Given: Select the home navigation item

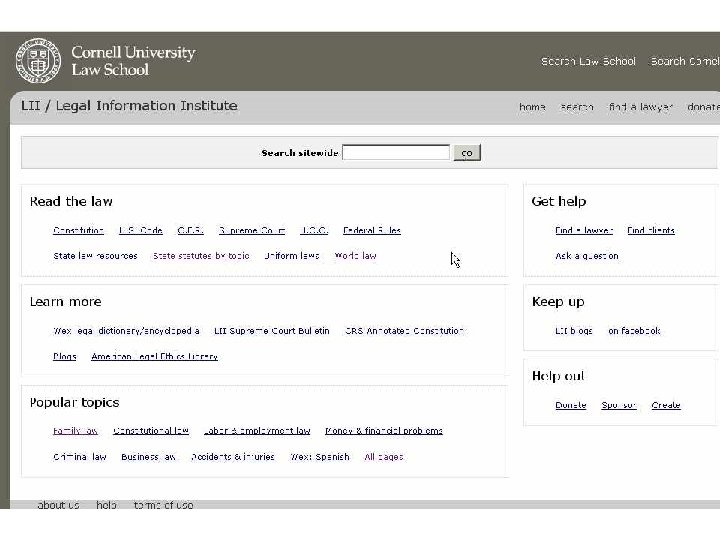Looking at the screenshot, I should click(x=532, y=107).
